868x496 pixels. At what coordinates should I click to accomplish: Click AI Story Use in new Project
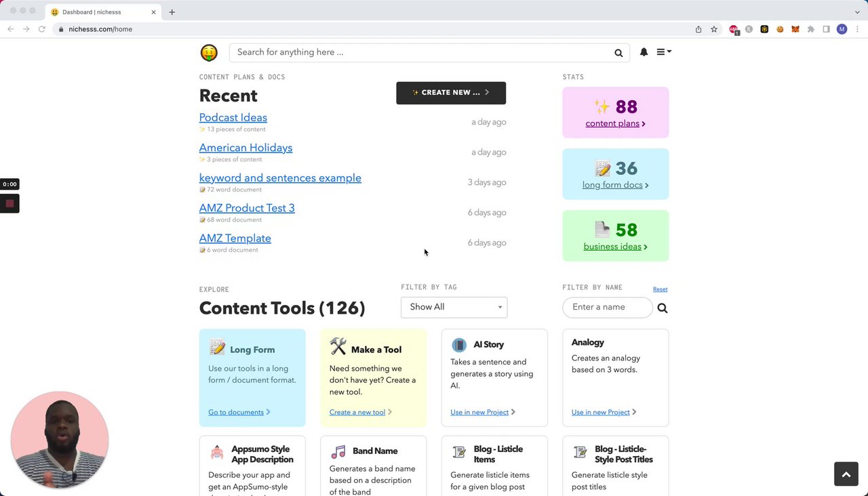click(x=483, y=412)
